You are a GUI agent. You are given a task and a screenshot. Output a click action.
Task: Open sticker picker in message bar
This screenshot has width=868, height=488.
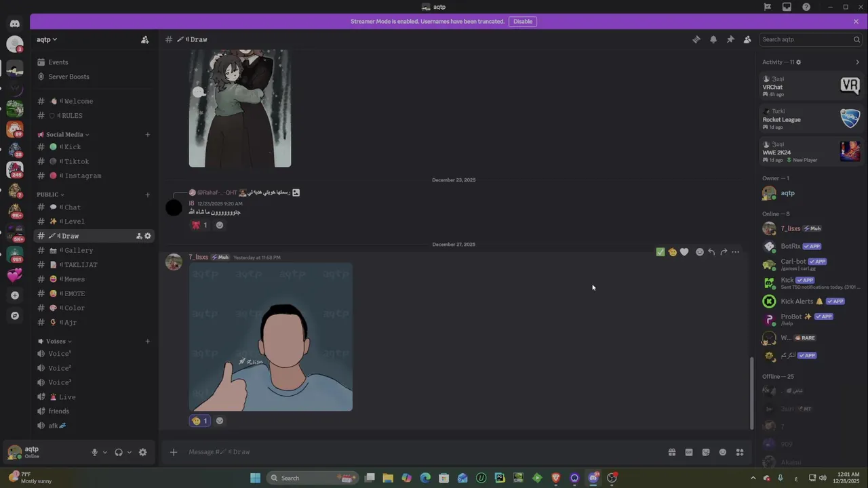point(706,452)
